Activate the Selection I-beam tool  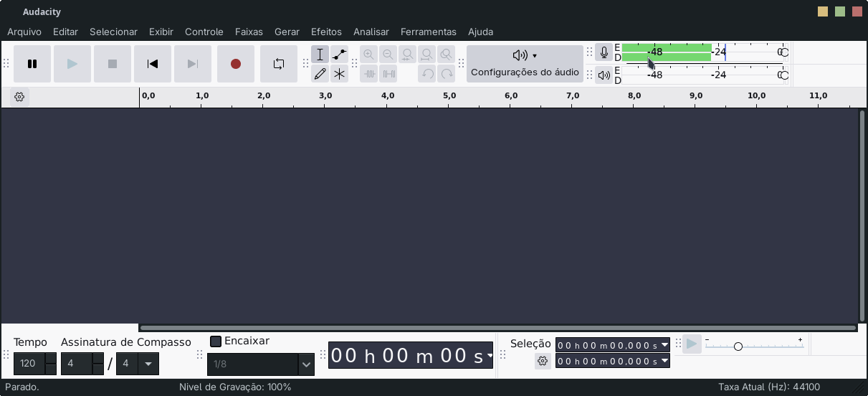(320, 55)
